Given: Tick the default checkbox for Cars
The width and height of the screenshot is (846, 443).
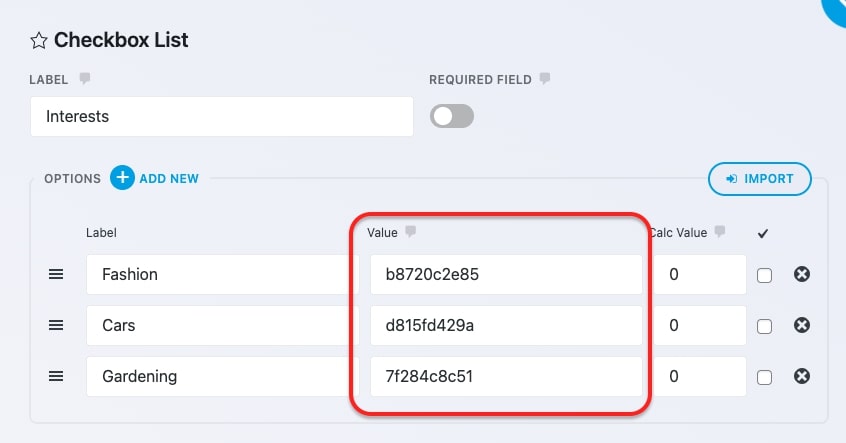Looking at the screenshot, I should point(764,326).
